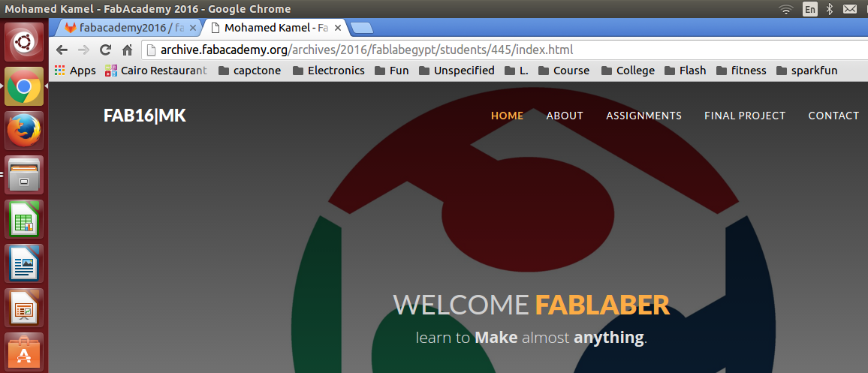868x373 pixels.
Task: Click the 'learn to Make almost anything' tagline
Action: pyautogui.click(x=532, y=337)
